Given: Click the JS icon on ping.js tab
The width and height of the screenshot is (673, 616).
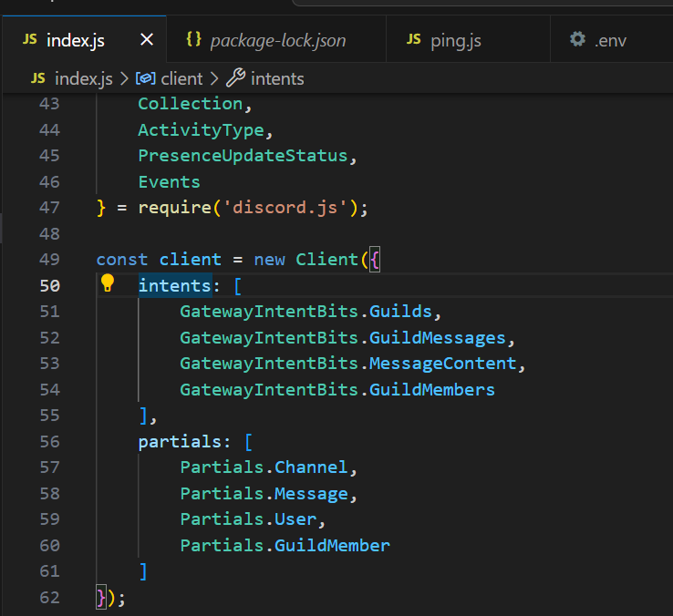Looking at the screenshot, I should click(414, 39).
